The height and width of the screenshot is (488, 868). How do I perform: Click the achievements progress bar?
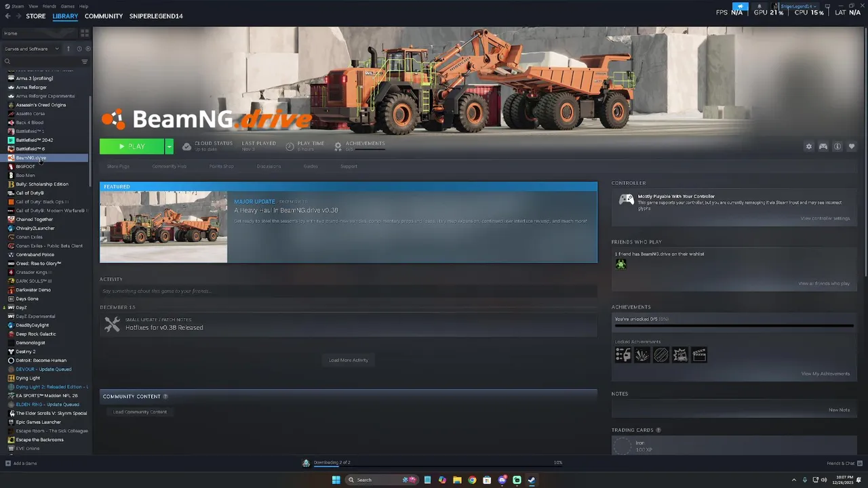coord(734,325)
